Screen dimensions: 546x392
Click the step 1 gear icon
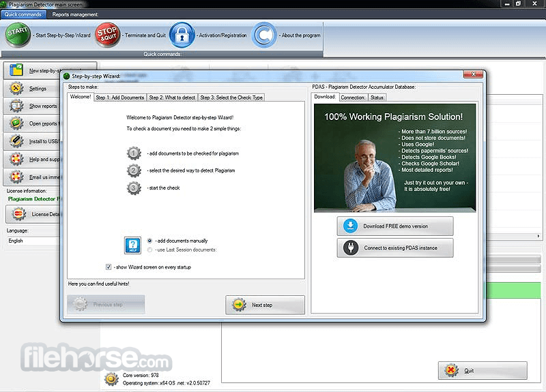(x=134, y=153)
